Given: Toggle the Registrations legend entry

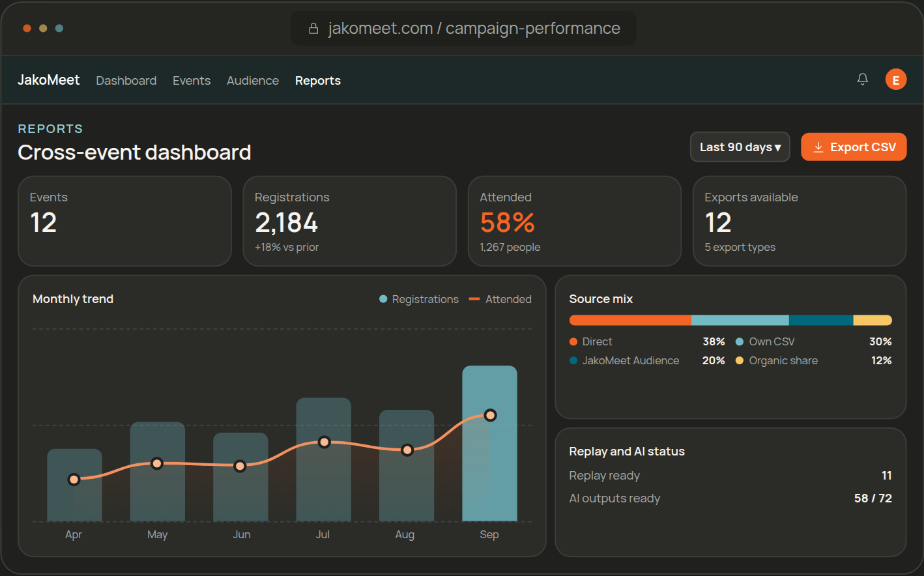Looking at the screenshot, I should (419, 299).
